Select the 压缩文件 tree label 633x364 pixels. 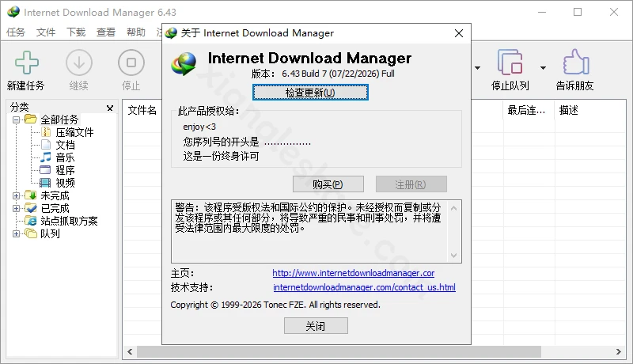click(74, 132)
